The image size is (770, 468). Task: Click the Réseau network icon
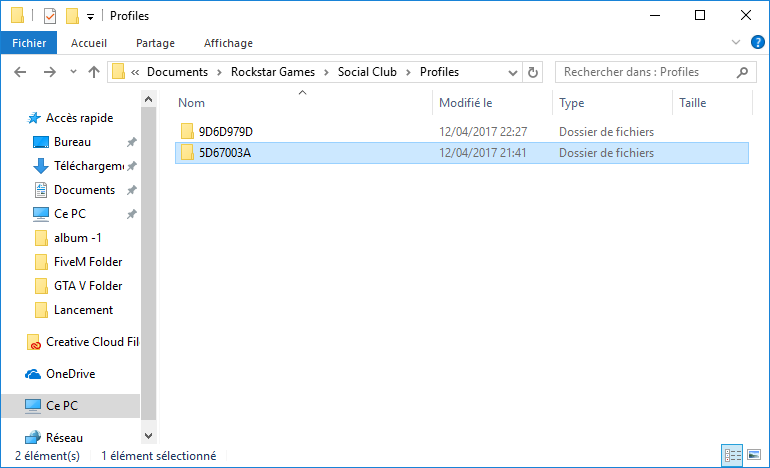(x=33, y=437)
